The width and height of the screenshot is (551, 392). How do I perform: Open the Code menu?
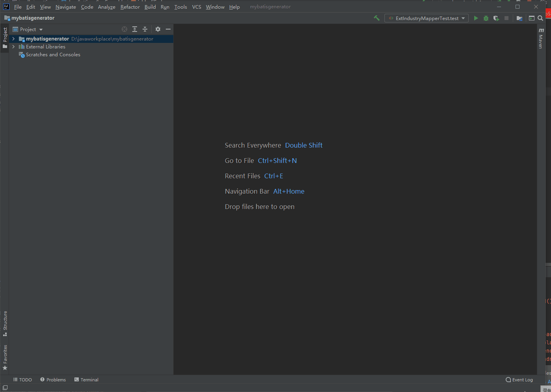87,7
